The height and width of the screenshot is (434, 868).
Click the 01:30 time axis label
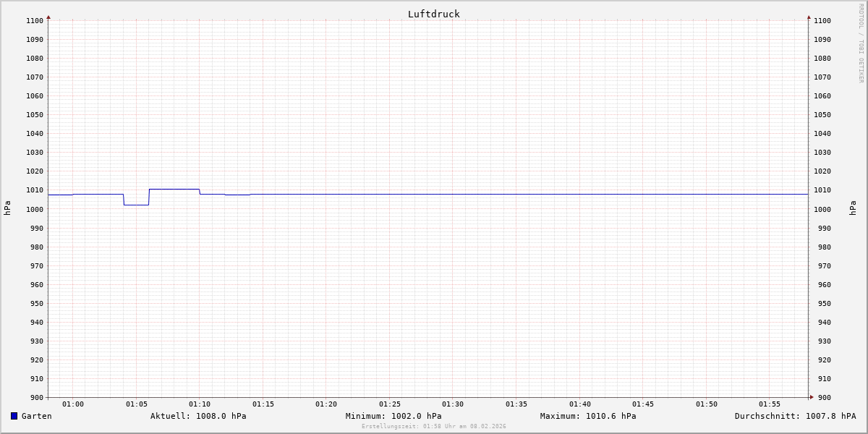[453, 404]
